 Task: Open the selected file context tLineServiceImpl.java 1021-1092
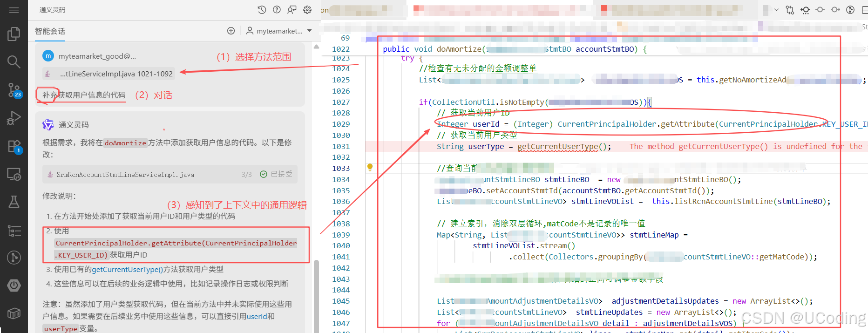coord(108,74)
